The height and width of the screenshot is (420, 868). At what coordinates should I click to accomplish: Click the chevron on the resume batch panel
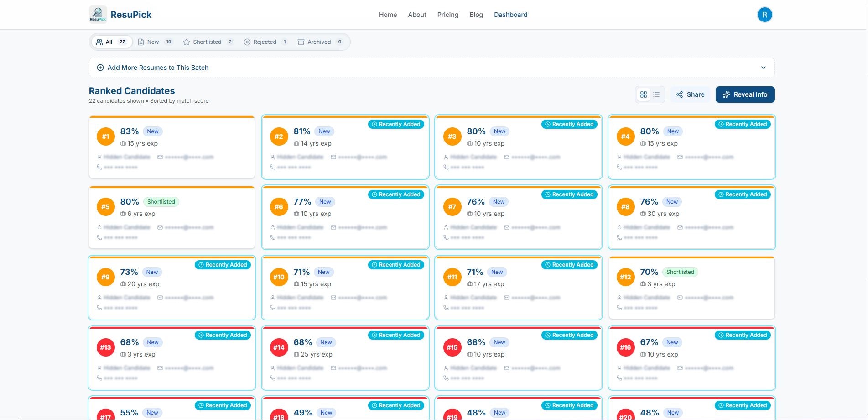(x=763, y=67)
